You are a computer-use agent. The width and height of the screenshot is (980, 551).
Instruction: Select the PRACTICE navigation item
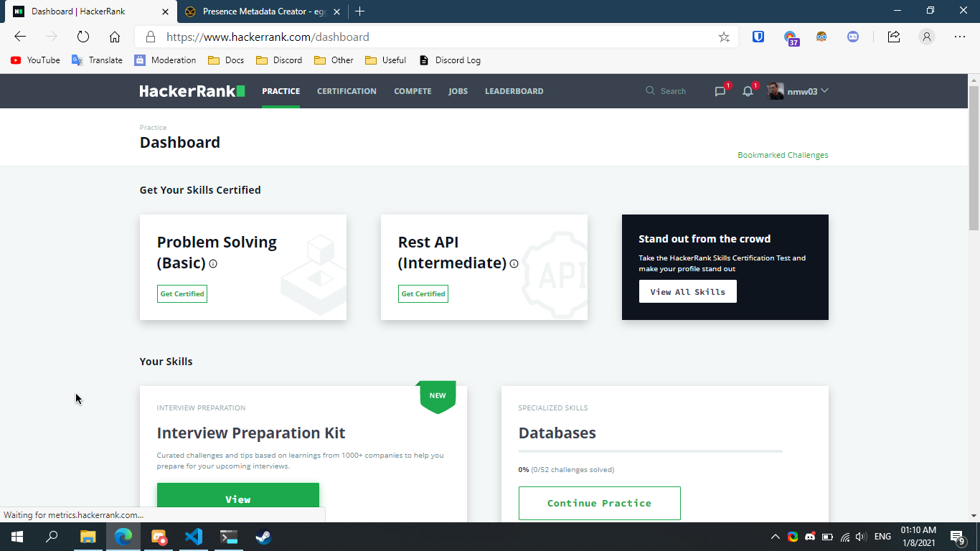(281, 91)
